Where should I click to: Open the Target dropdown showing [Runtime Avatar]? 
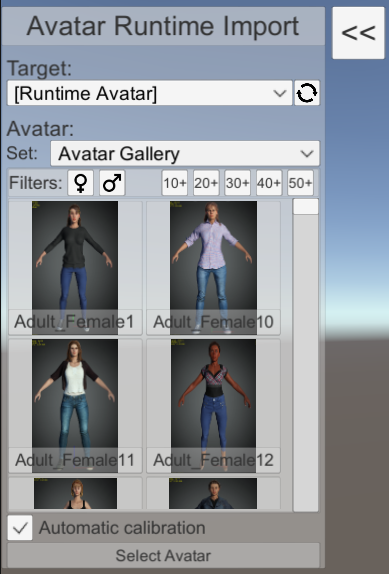150,93
